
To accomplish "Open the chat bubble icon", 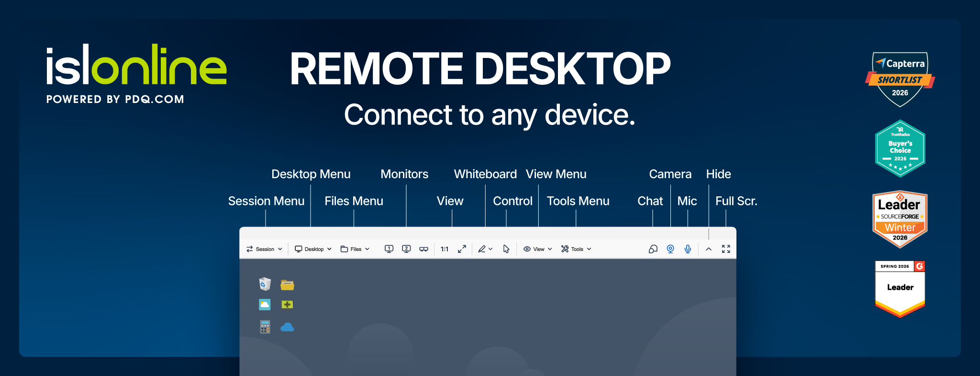I will (x=653, y=249).
